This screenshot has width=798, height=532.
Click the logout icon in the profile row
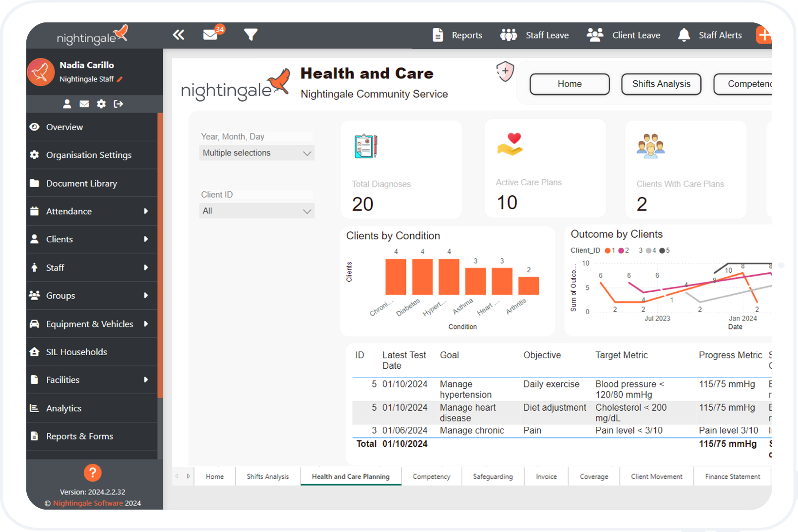(118, 104)
